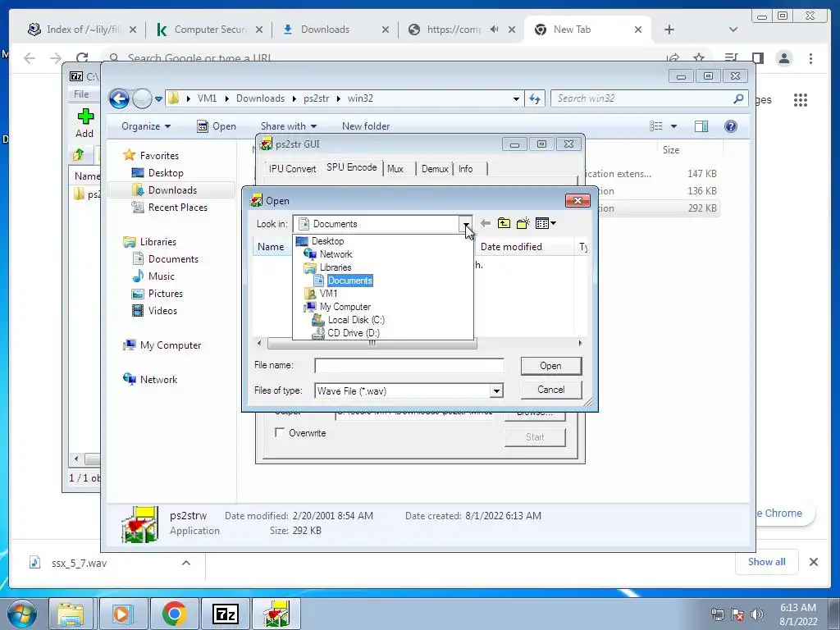This screenshot has height=630, width=840.
Task: Click the up-folder icon in 7-Zip
Action: coord(79,155)
